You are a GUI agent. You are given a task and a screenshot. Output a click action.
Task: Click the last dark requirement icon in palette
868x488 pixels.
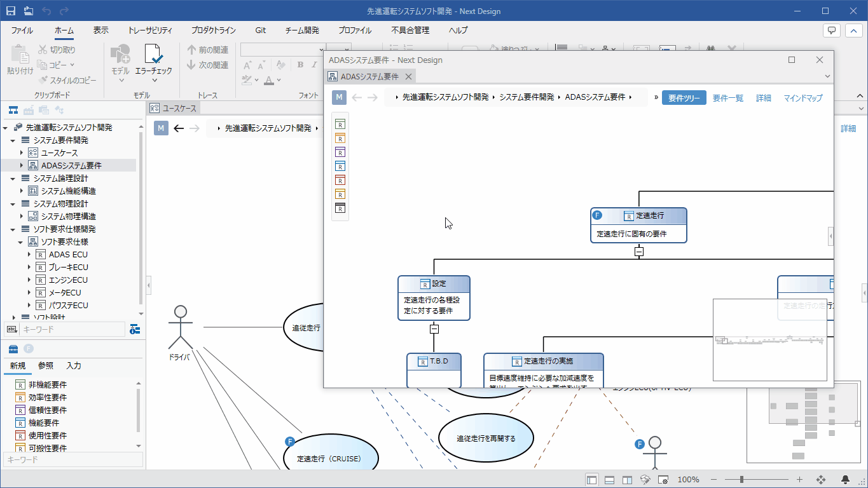[x=340, y=208]
